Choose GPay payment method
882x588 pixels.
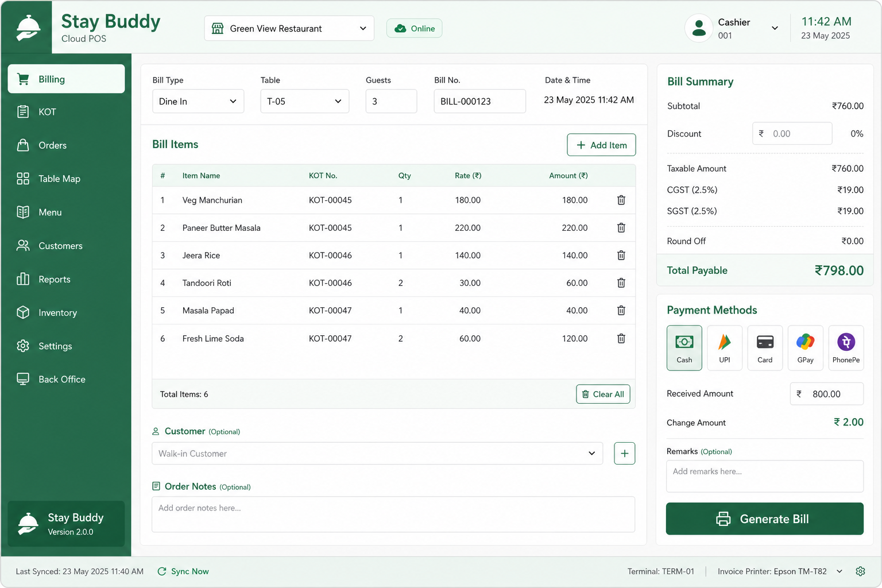click(806, 348)
